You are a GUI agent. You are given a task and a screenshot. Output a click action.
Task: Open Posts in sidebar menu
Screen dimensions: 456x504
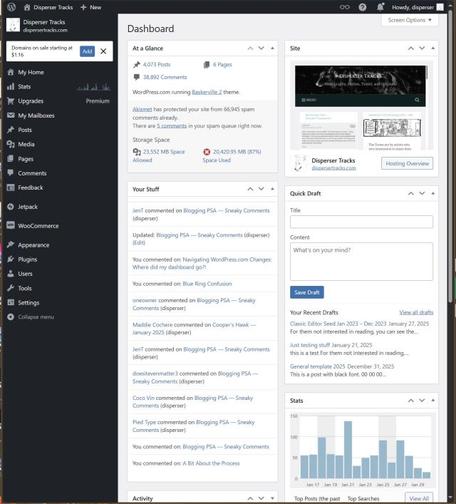(x=25, y=130)
